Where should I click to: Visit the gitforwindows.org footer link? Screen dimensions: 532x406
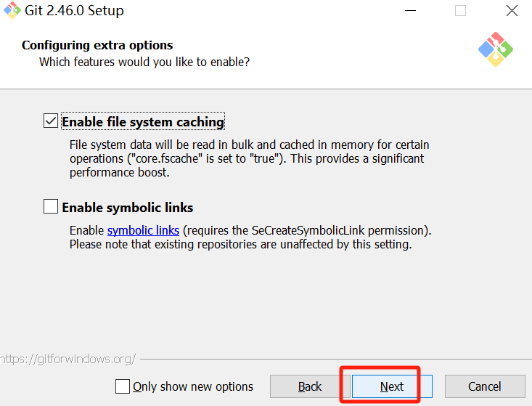point(68,359)
